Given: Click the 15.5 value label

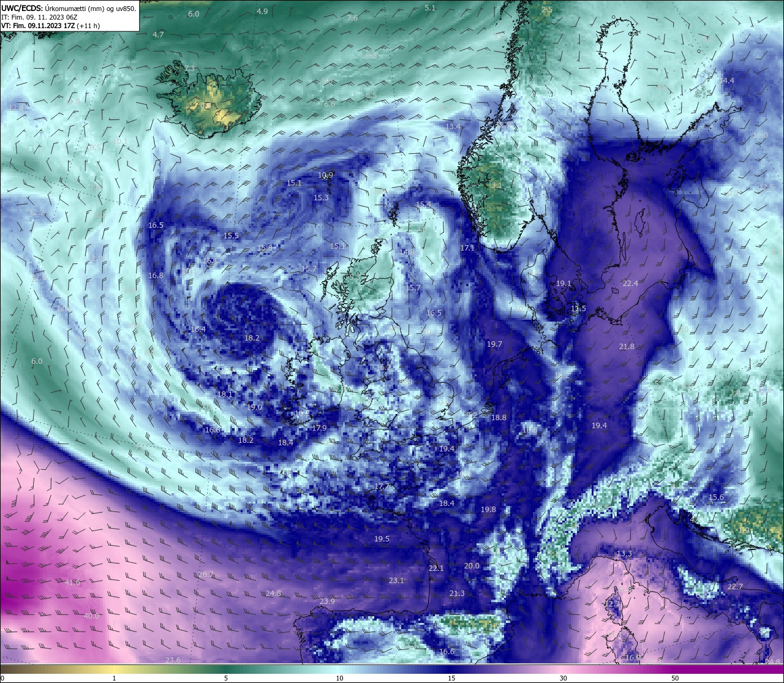Looking at the screenshot, I should pyautogui.click(x=231, y=236).
